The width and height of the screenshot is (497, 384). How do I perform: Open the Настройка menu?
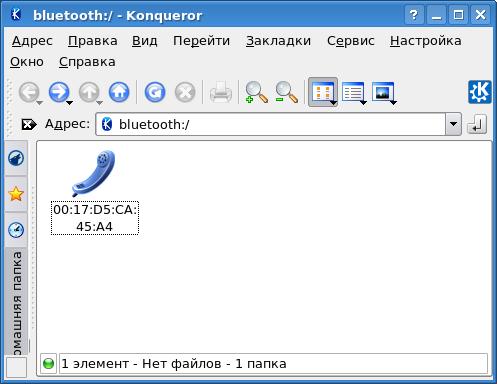(x=426, y=41)
